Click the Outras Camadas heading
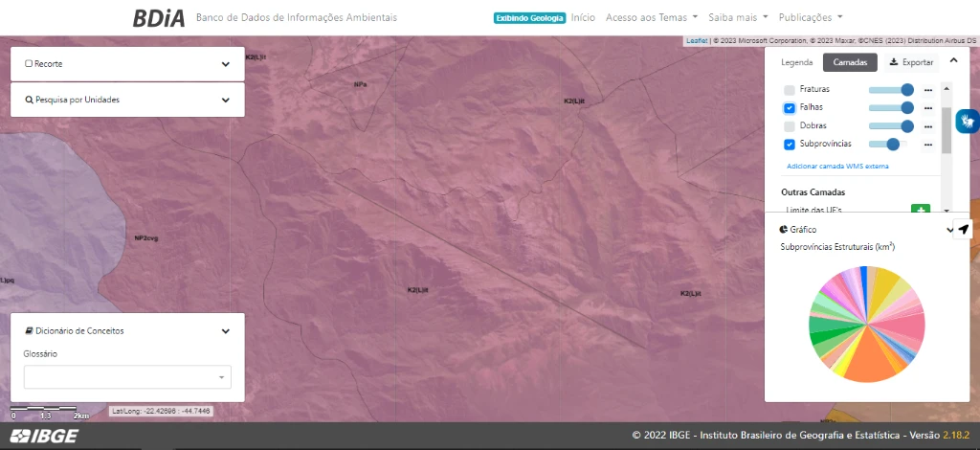Viewport: 980px width, 450px height. tap(813, 192)
